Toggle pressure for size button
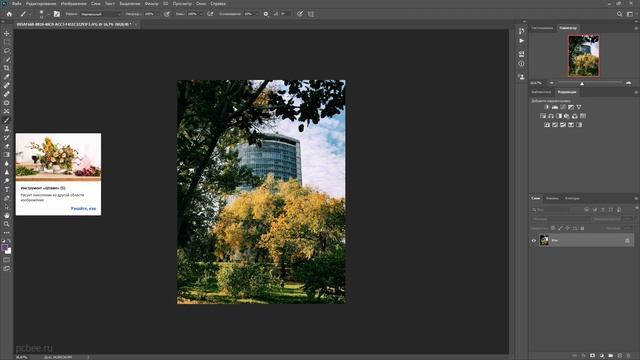640x360 pixels. 300,14
